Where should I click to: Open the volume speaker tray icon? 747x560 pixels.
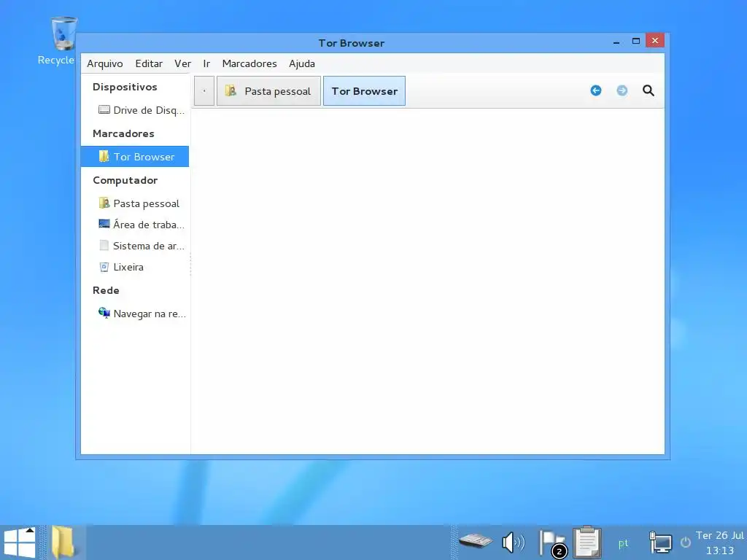(x=513, y=542)
